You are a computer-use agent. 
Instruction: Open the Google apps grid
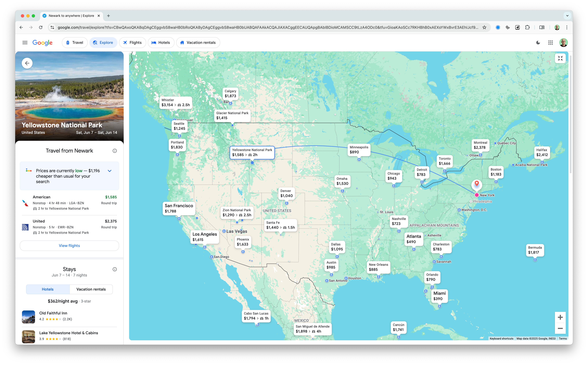tap(550, 42)
